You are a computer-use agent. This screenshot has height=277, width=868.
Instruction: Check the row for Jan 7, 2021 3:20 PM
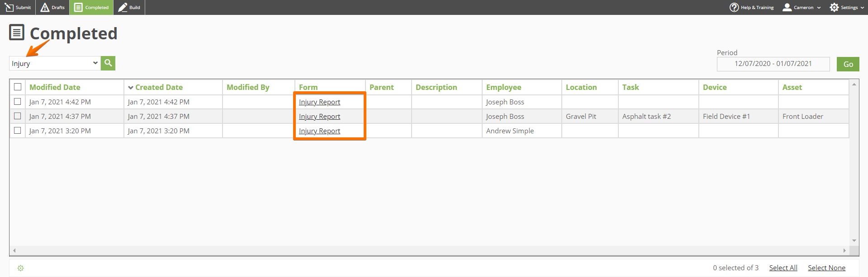click(x=18, y=131)
